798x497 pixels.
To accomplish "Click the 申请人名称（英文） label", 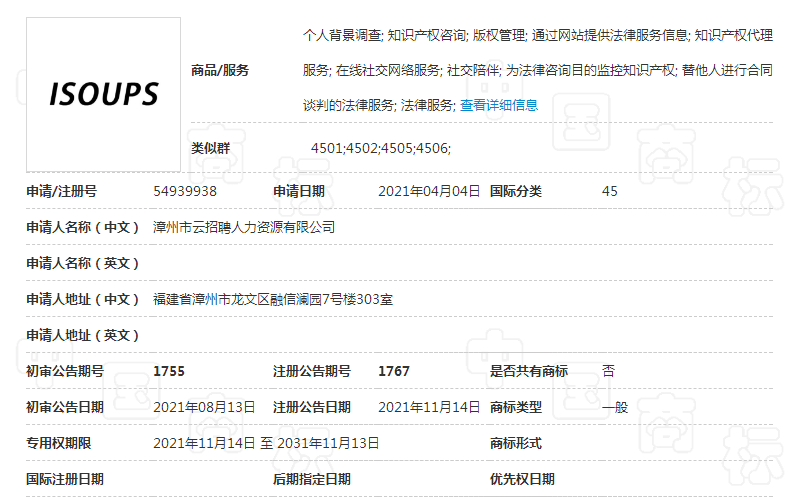I will [x=83, y=264].
